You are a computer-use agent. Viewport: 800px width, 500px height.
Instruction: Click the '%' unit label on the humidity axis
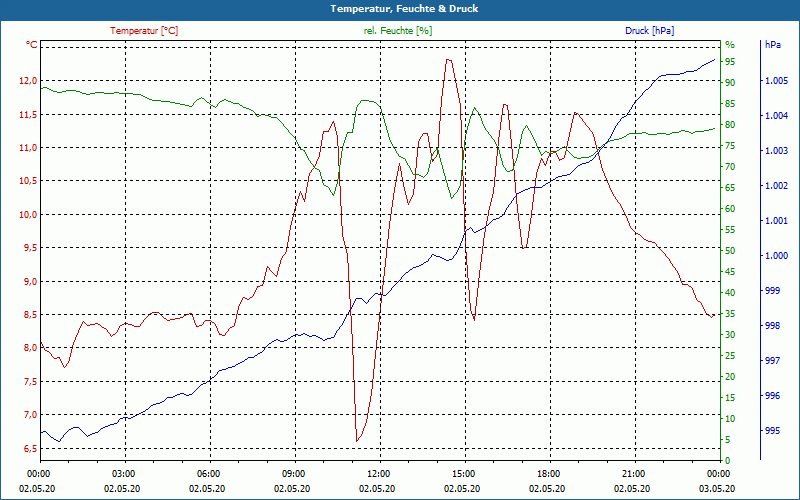[730, 45]
